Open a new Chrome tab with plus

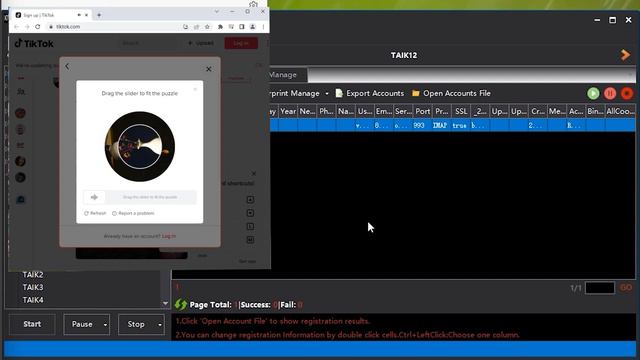pyautogui.click(x=99, y=15)
